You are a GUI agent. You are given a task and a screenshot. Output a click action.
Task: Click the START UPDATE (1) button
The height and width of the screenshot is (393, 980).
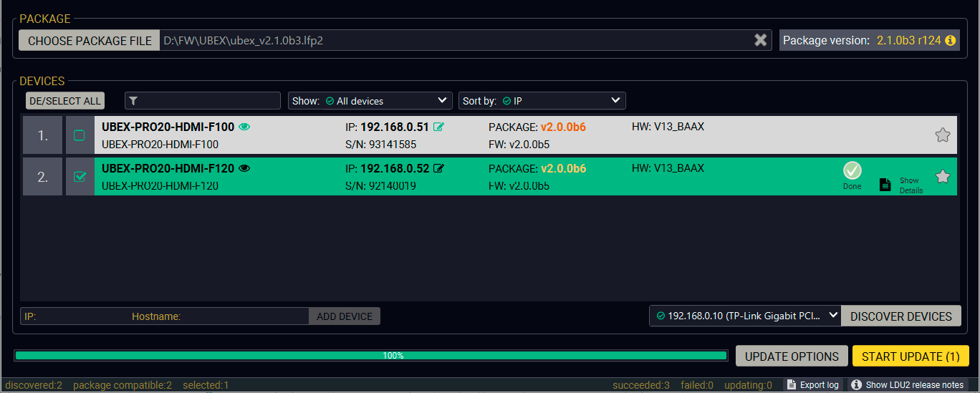pyautogui.click(x=910, y=356)
